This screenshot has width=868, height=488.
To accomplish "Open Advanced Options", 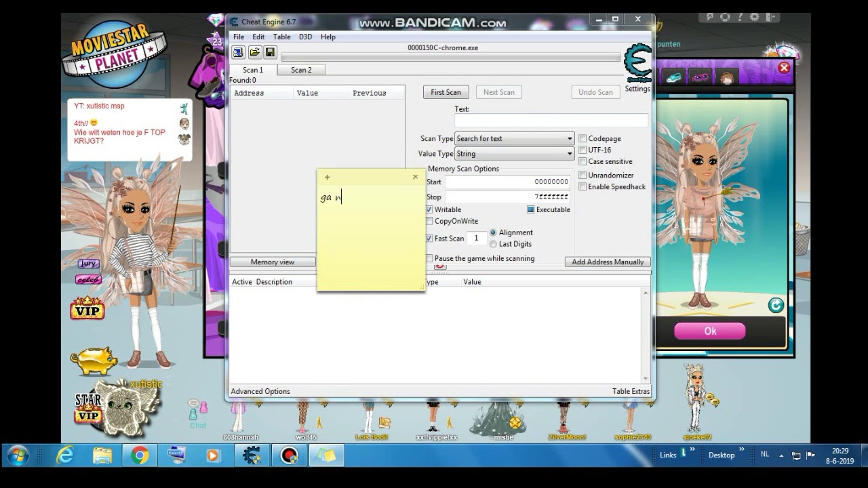I will 260,391.
